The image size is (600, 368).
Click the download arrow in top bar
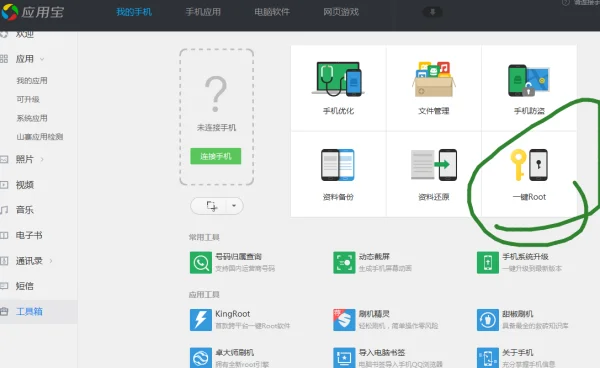(x=432, y=12)
